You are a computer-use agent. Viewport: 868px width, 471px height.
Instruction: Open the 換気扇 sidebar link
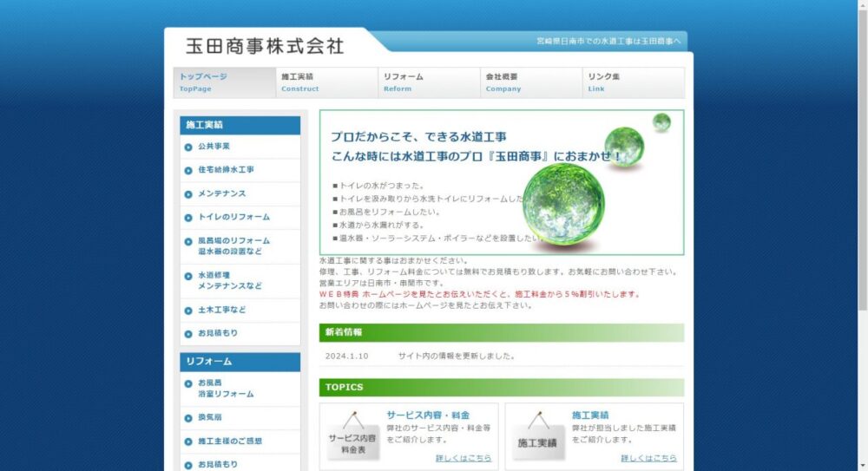[210, 417]
